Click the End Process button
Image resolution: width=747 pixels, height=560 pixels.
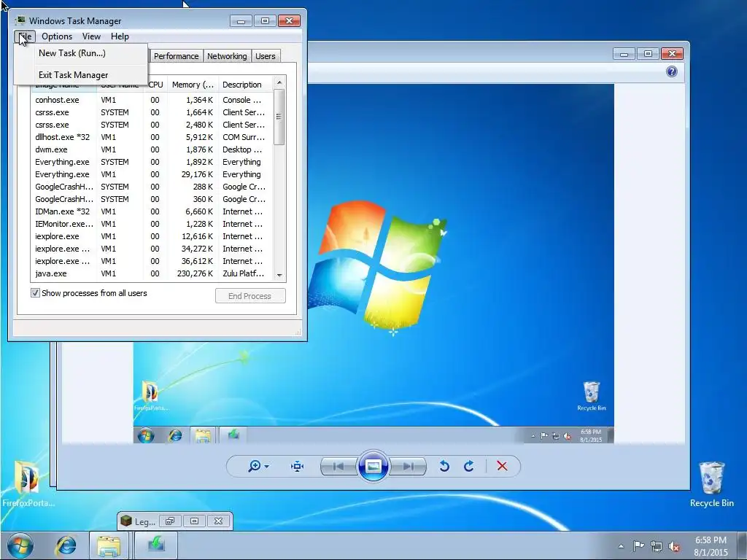pyautogui.click(x=250, y=296)
